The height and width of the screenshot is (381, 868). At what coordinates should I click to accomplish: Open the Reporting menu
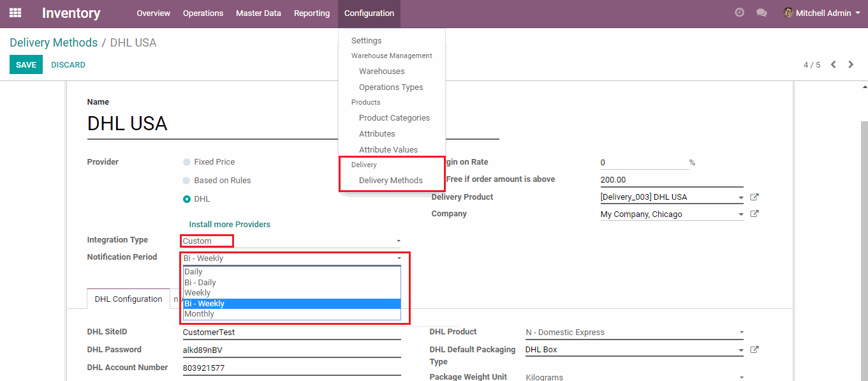312,13
